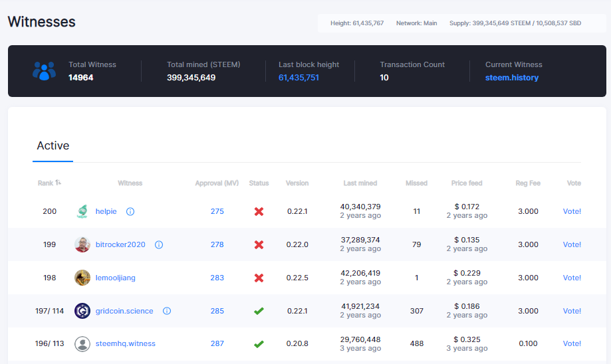Click the red X status for bitrocker2020
The image size is (611, 364).
tap(259, 245)
